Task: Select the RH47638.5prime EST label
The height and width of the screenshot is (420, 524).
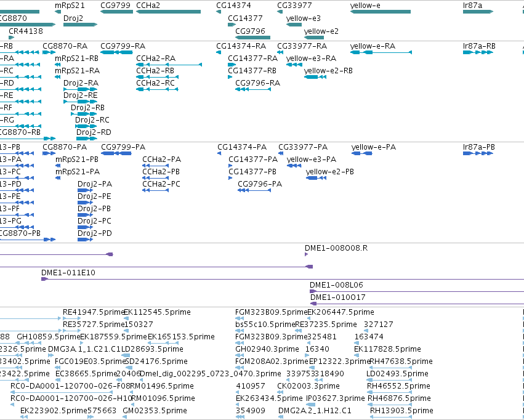Action: pos(401,361)
